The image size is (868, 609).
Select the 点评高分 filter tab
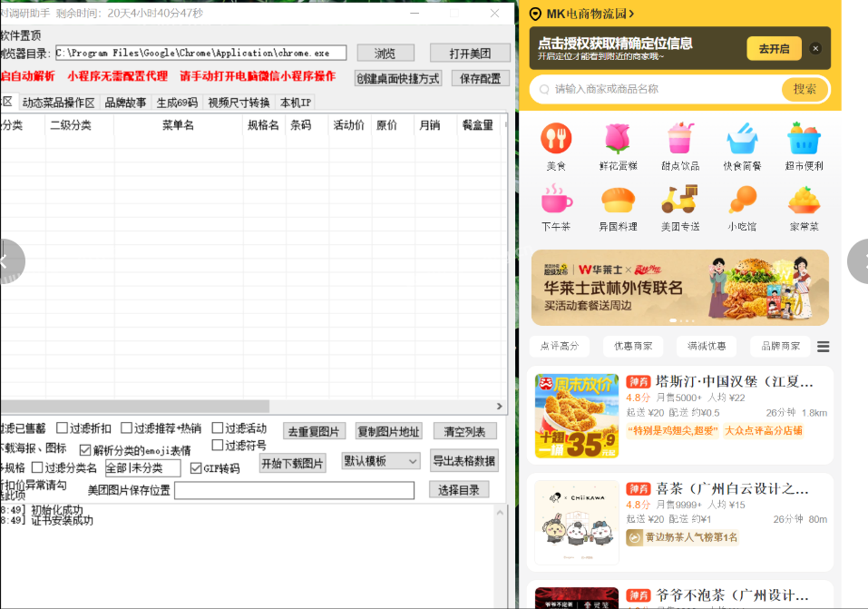click(559, 346)
